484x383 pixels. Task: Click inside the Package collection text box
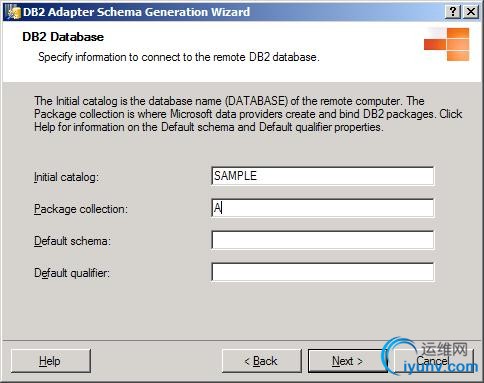tap(322, 208)
